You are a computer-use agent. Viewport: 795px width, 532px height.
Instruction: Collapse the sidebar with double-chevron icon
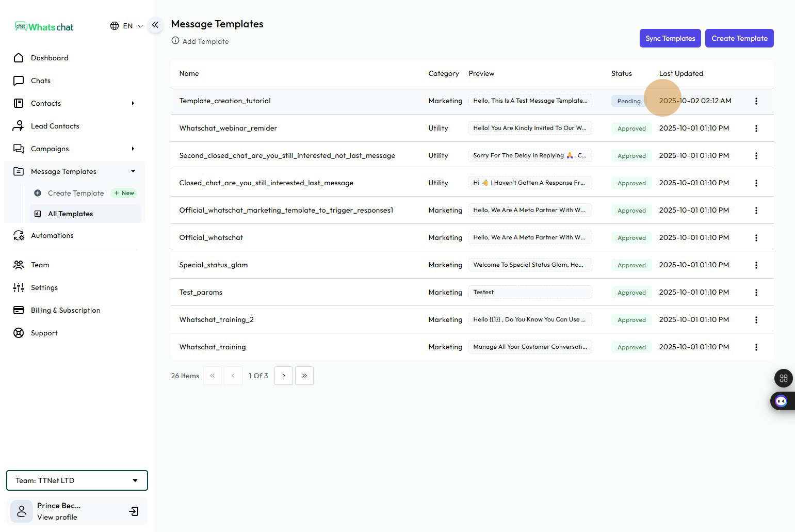tap(155, 25)
